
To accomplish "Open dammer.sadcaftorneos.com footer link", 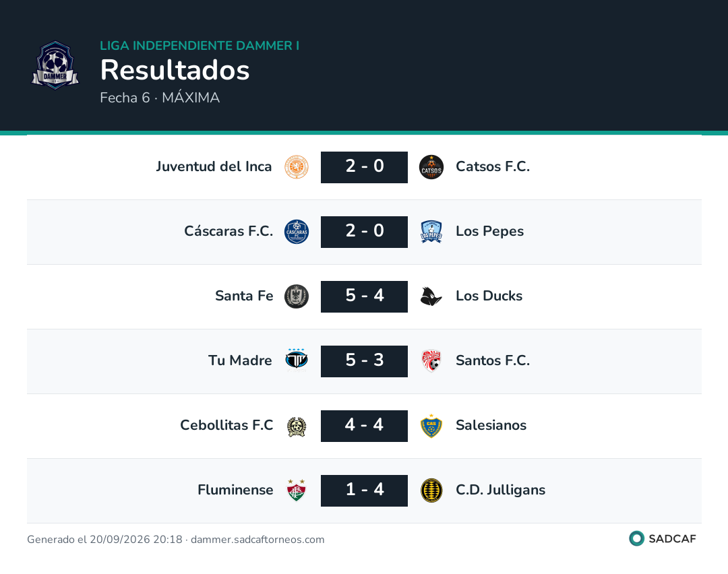I will [x=257, y=540].
